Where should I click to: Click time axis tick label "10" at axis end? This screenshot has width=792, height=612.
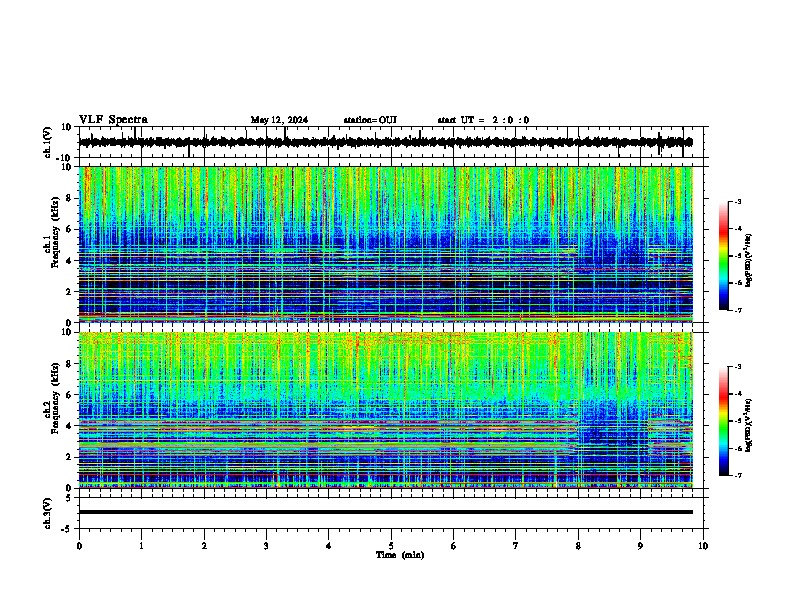[x=703, y=546]
